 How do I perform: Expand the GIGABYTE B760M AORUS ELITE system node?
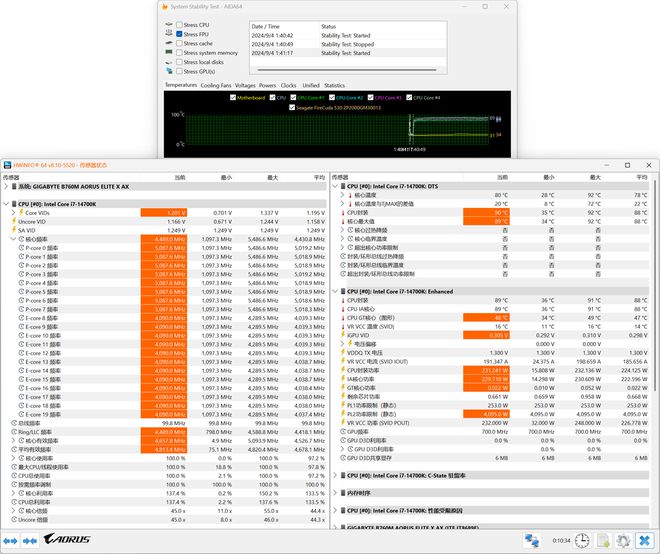[8, 186]
